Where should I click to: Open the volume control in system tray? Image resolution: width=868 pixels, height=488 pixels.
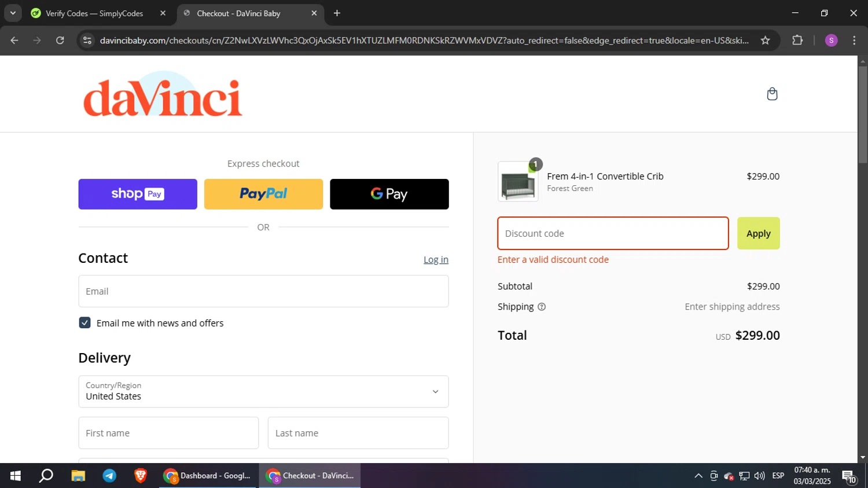(x=759, y=476)
